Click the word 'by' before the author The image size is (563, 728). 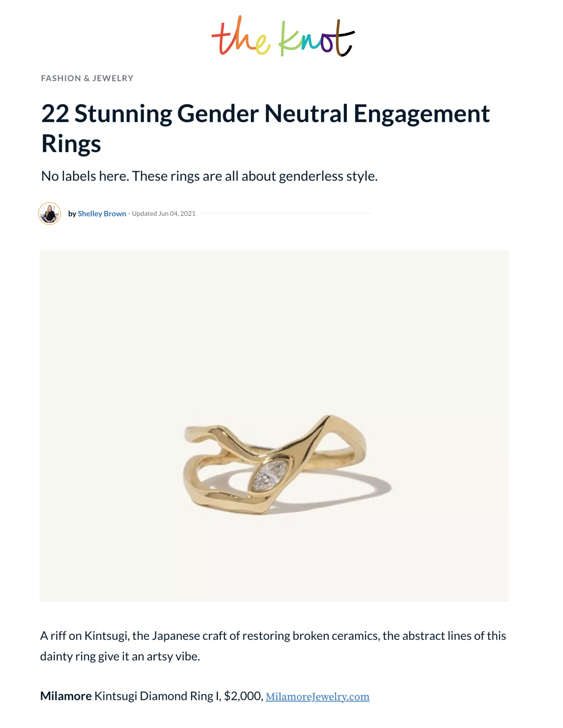[72, 214]
